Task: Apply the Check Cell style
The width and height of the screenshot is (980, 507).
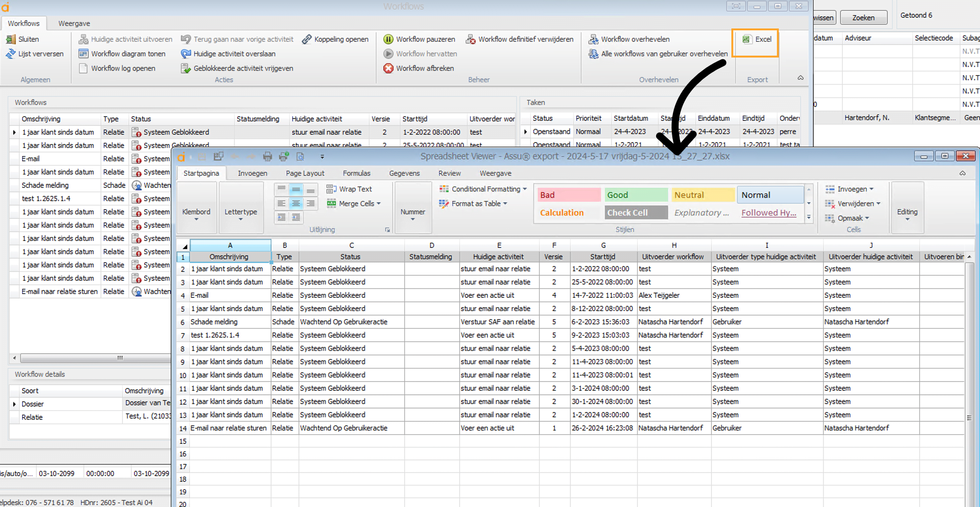Action: (x=636, y=213)
